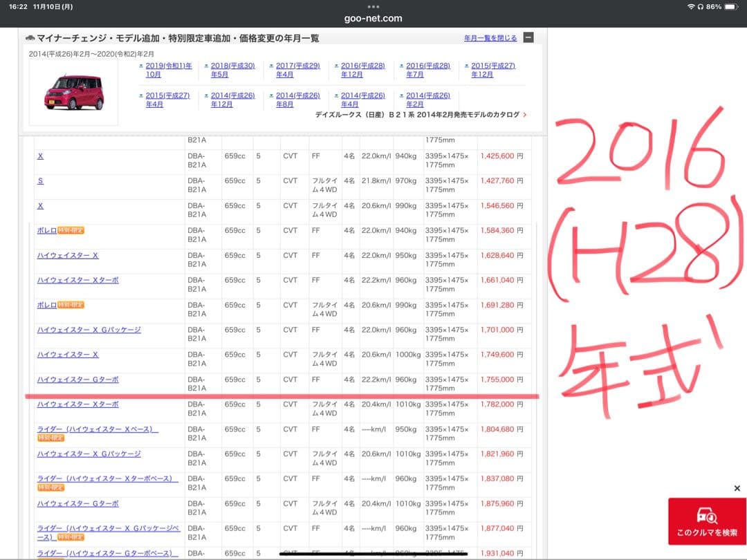Image resolution: width=747 pixels, height=560 pixels.
Task: Tap the three-dot multitasking icon at top
Action: click(x=373, y=6)
